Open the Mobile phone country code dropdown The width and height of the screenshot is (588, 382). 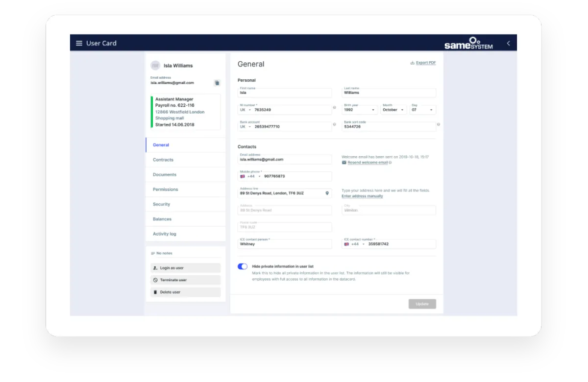[x=254, y=176]
